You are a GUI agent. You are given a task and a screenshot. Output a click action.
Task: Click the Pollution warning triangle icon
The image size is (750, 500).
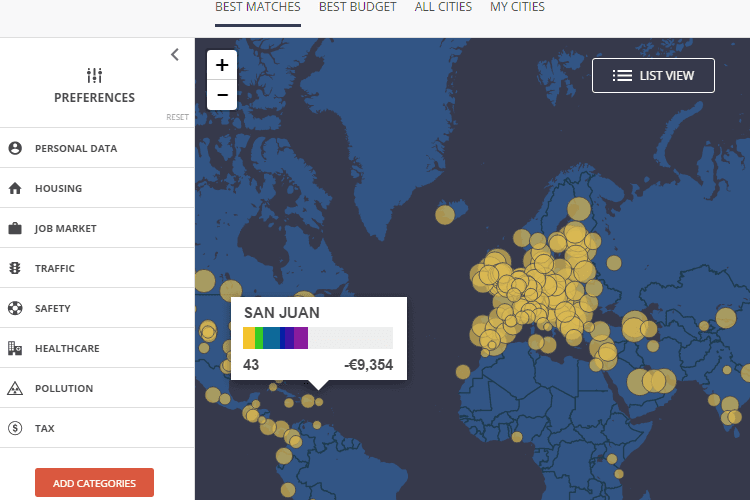coord(15,388)
